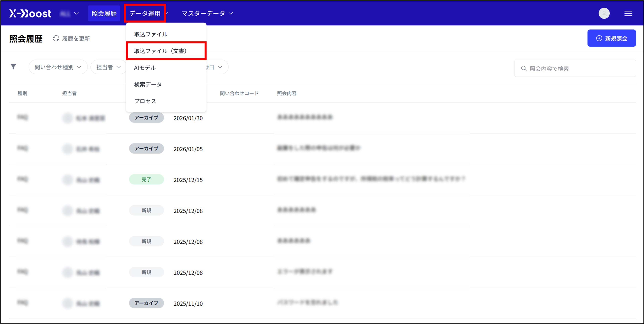Focus the 照会内容で検索 search field

pyautogui.click(x=575, y=68)
